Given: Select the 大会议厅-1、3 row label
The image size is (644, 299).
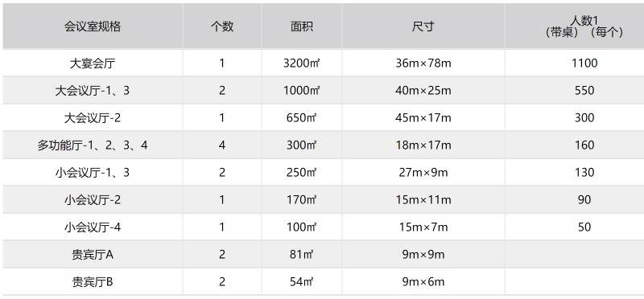Looking at the screenshot, I should pyautogui.click(x=93, y=90).
